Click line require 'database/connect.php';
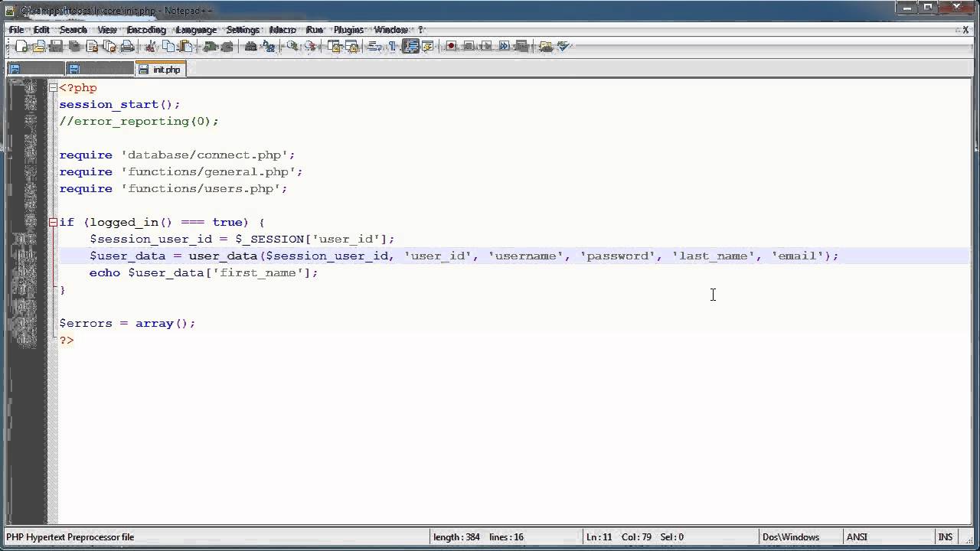Screen dimensions: 980x551 point(177,155)
